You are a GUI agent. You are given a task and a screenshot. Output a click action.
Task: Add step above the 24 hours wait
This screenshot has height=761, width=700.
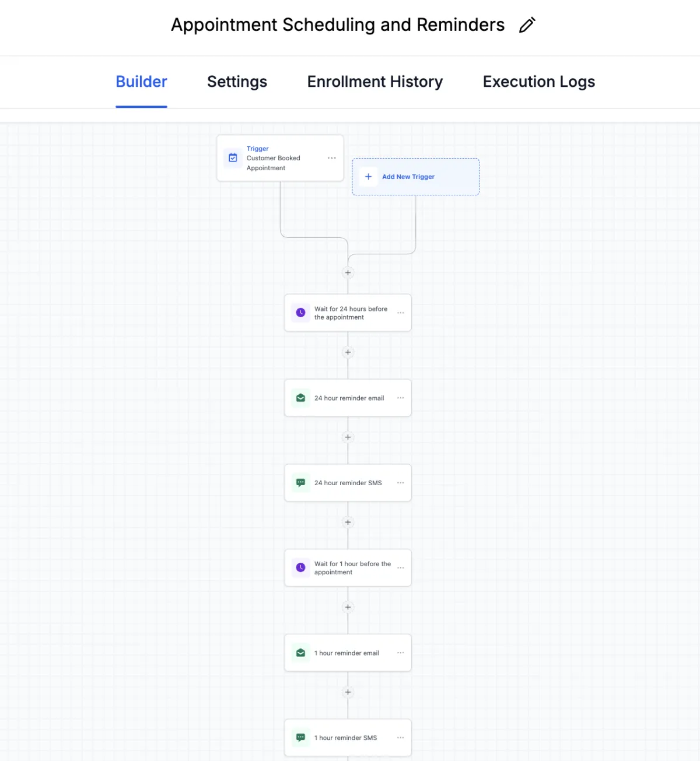[x=348, y=272]
